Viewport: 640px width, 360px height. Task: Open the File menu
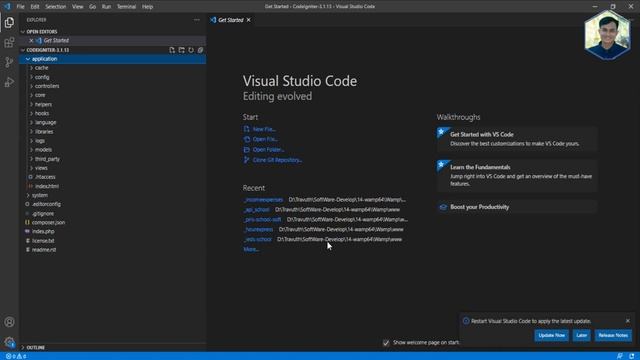[x=20, y=7]
